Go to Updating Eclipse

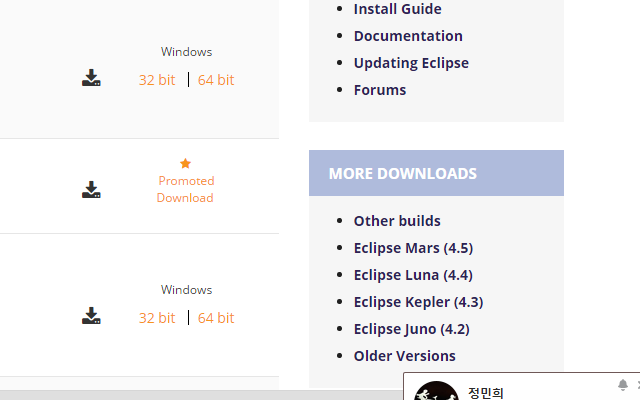[x=411, y=63]
